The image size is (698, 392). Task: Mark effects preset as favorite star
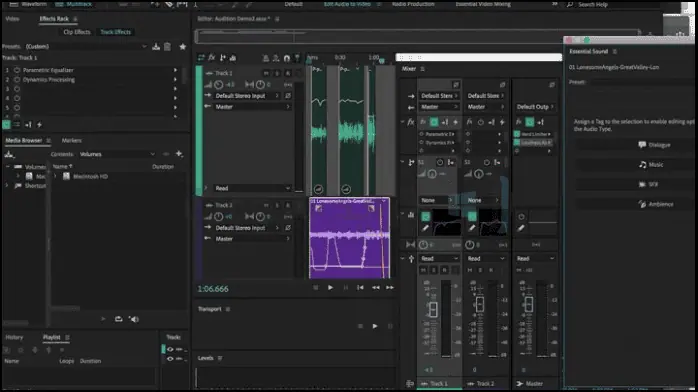[x=183, y=46]
